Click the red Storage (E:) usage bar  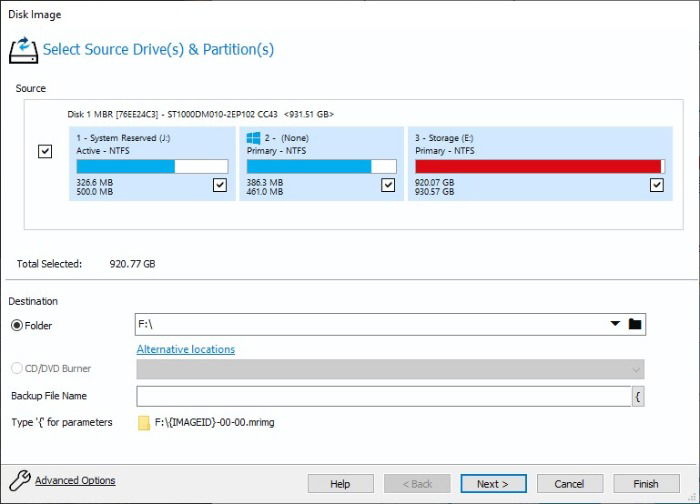tap(540, 167)
